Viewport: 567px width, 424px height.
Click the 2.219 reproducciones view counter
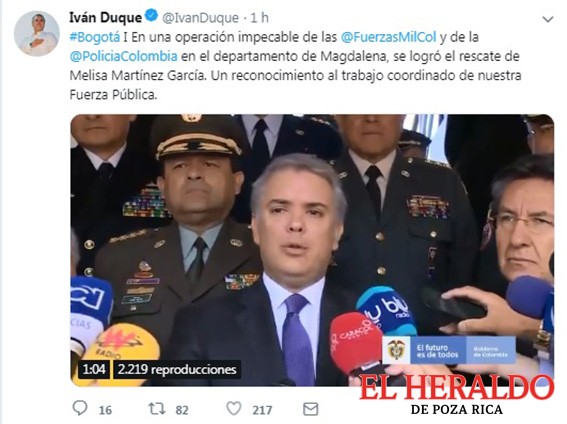[x=177, y=369]
